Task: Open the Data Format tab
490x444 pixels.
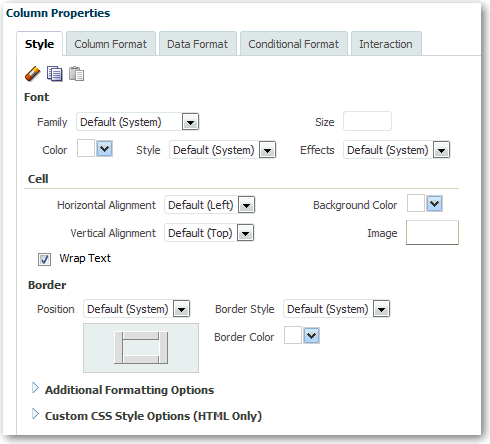Action: (x=198, y=44)
